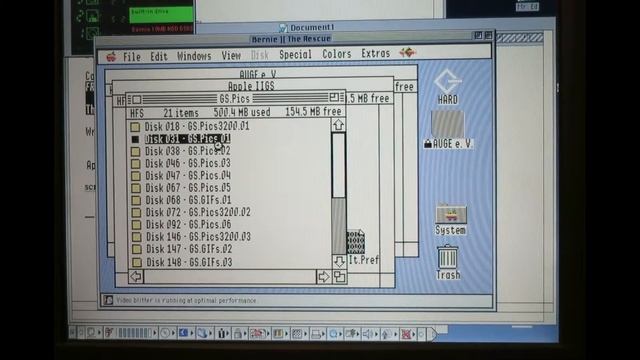Click the '21 items' header text

(181, 113)
